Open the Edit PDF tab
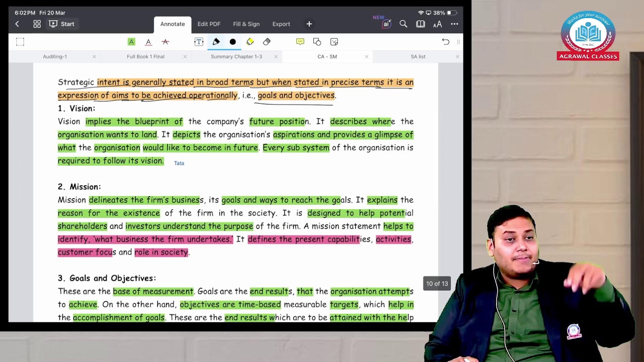This screenshot has height=362, width=644. (x=209, y=24)
